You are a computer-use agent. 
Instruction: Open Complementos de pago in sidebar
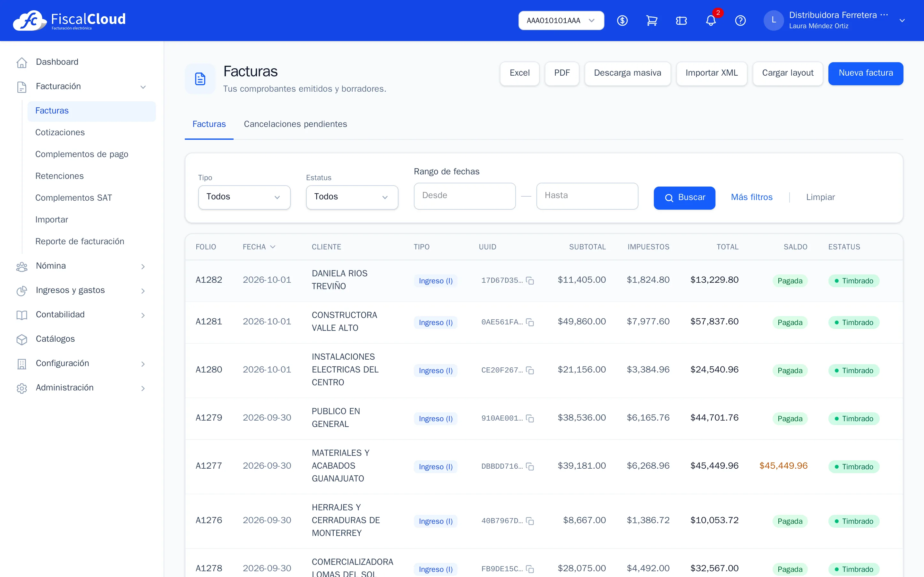point(82,154)
